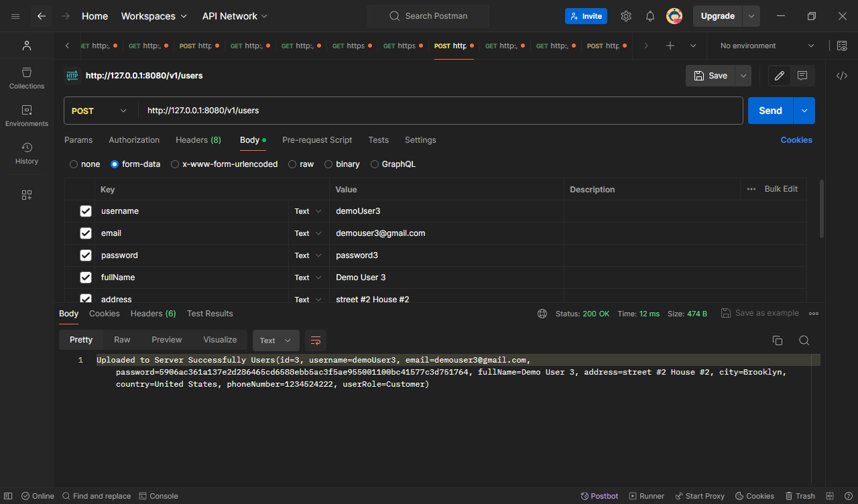Open the response format Text dropdown
This screenshot has height=504, width=858.
(x=275, y=340)
